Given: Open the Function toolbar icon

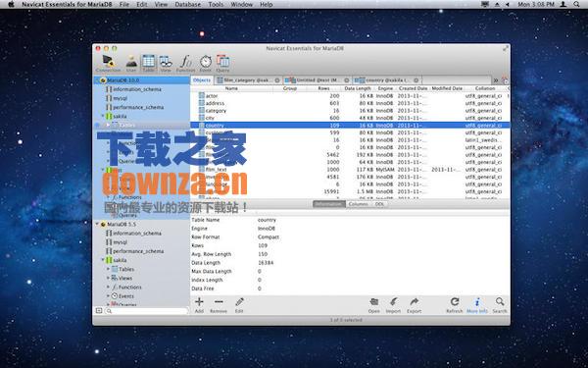Looking at the screenshot, I should pos(185,64).
